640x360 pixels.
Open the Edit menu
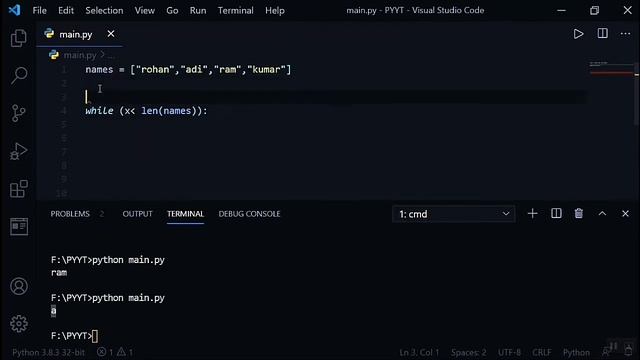point(66,10)
